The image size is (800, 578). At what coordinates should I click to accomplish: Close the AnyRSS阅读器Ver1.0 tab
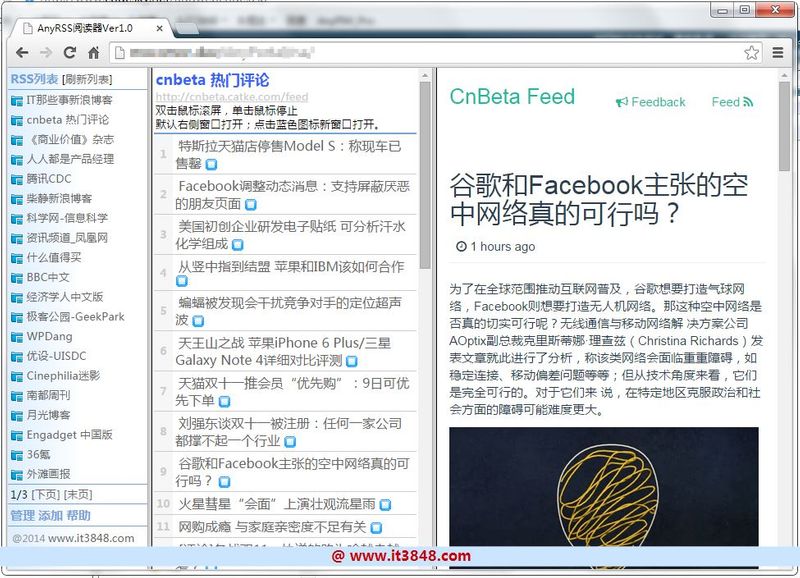[160, 29]
